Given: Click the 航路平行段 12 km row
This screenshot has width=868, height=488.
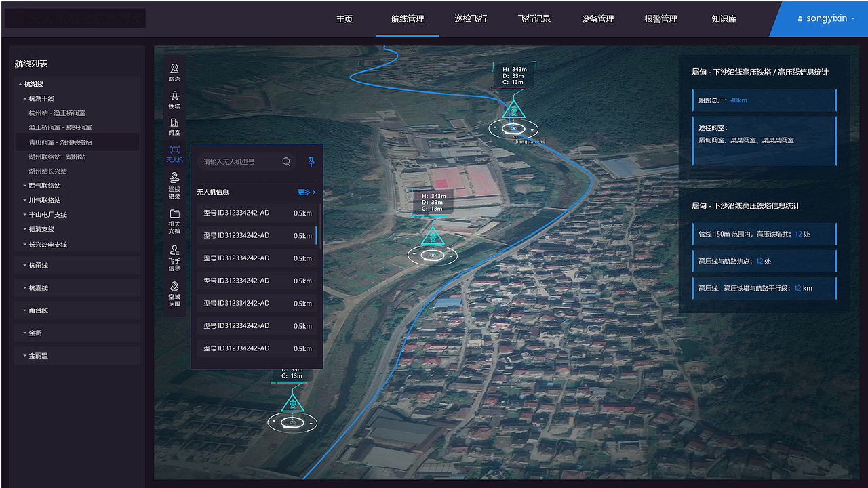Looking at the screenshot, I should click(764, 288).
